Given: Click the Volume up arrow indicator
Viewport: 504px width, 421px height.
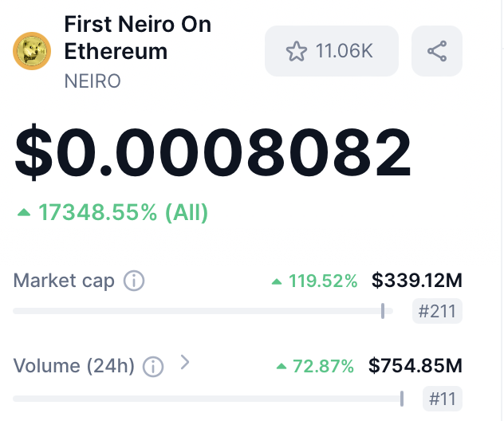Looking at the screenshot, I should [x=282, y=366].
